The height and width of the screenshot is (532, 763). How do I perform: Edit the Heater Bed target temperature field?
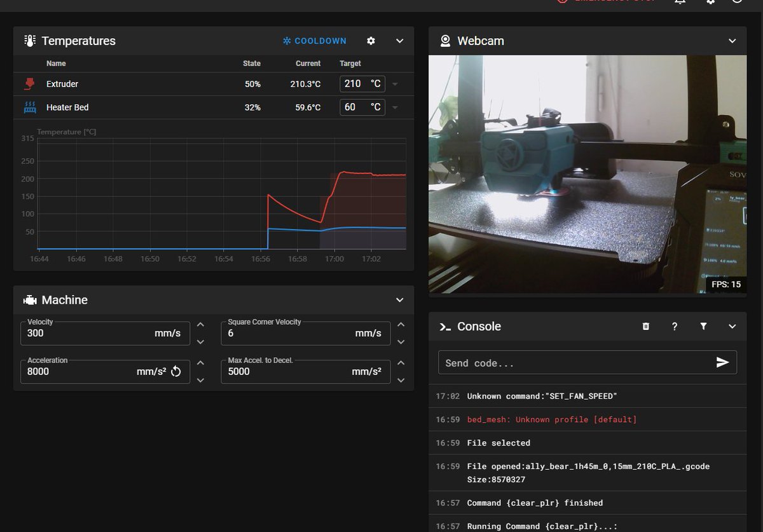[x=362, y=107]
